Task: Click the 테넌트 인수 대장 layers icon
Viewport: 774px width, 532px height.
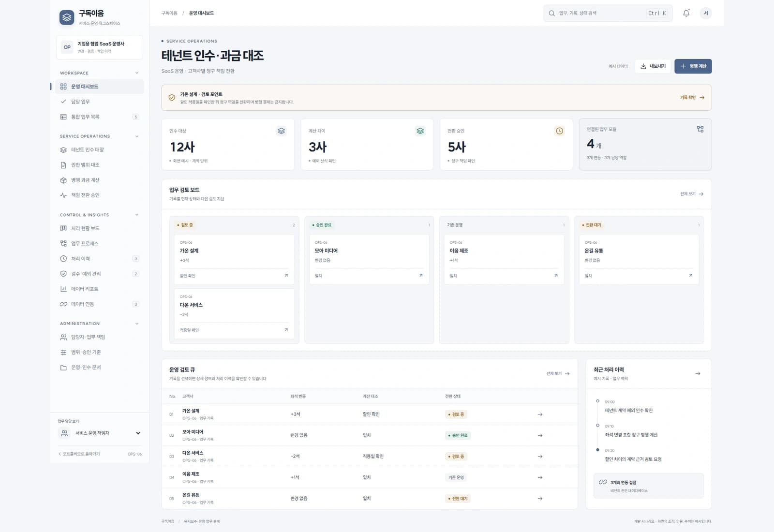Action: [63, 150]
